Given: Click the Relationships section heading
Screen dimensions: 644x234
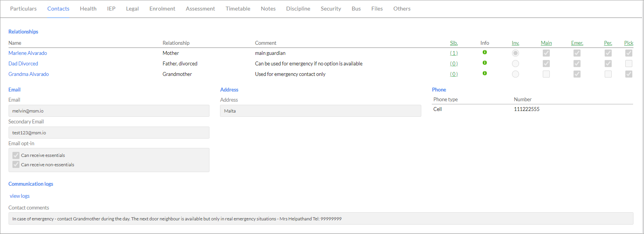Looking at the screenshot, I should coord(23,32).
